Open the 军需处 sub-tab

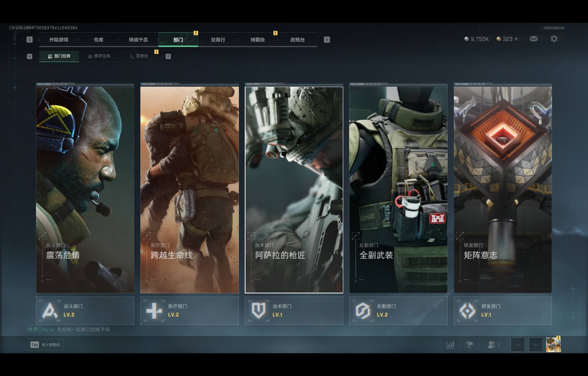139,56
